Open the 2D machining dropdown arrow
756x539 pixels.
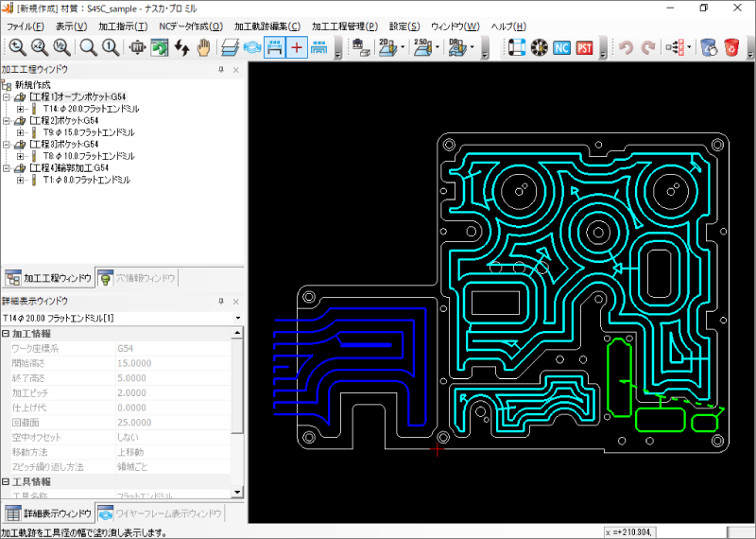[x=403, y=47]
